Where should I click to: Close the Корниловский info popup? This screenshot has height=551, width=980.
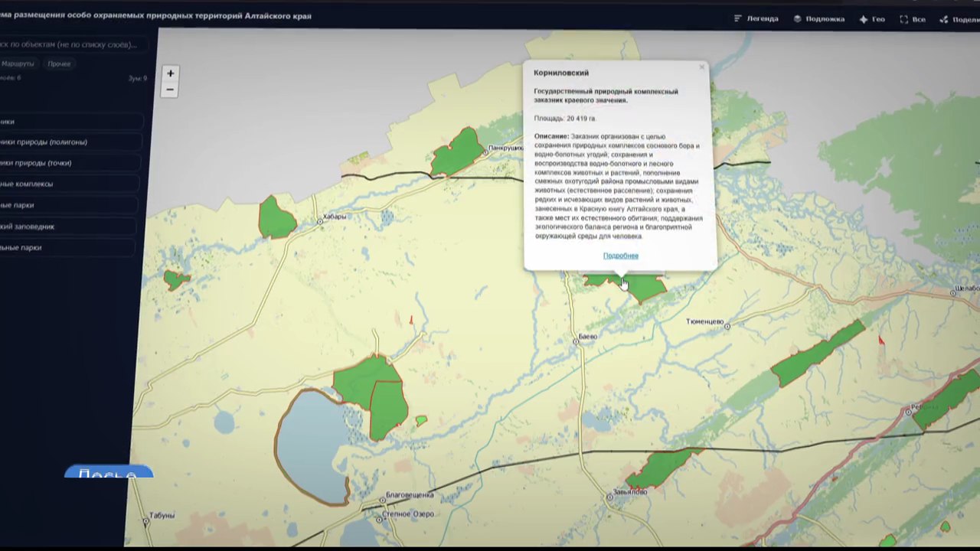pos(701,67)
